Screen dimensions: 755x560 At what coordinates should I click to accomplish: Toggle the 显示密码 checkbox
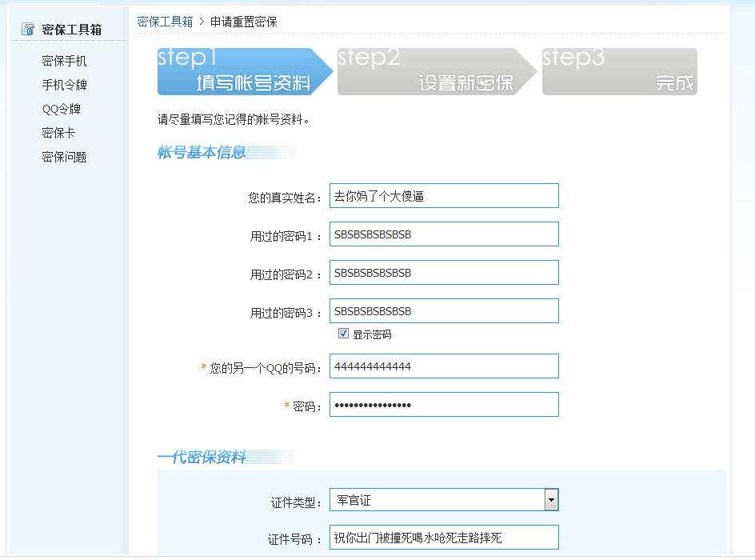(344, 334)
